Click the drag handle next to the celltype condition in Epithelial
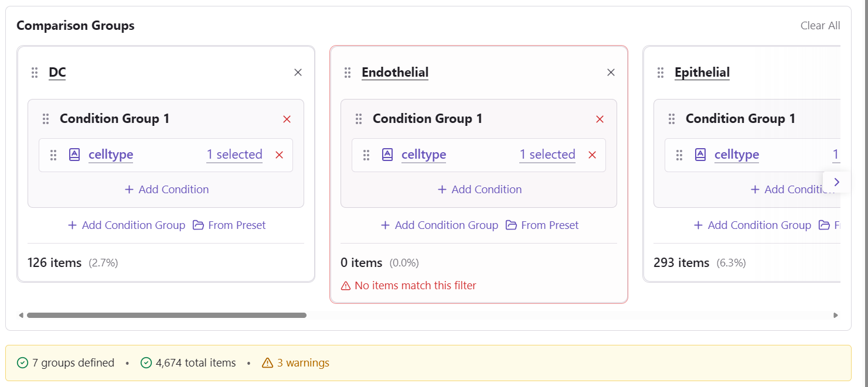This screenshot has width=868, height=387. [x=679, y=155]
